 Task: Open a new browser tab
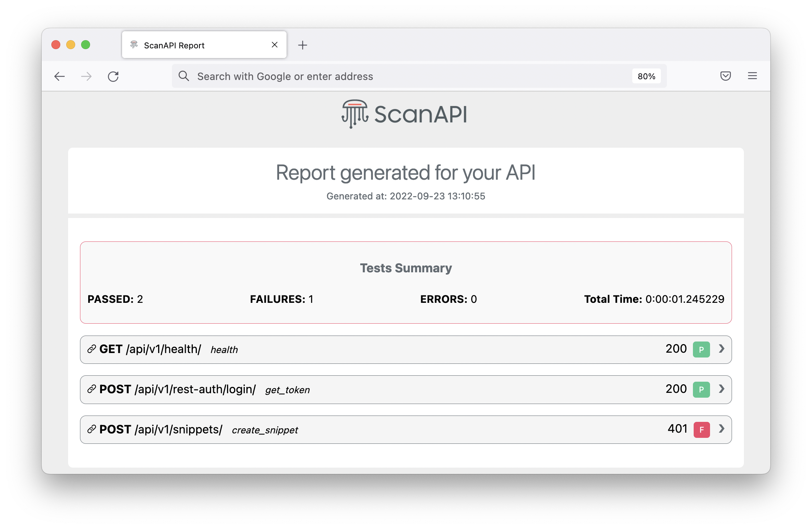click(x=303, y=45)
